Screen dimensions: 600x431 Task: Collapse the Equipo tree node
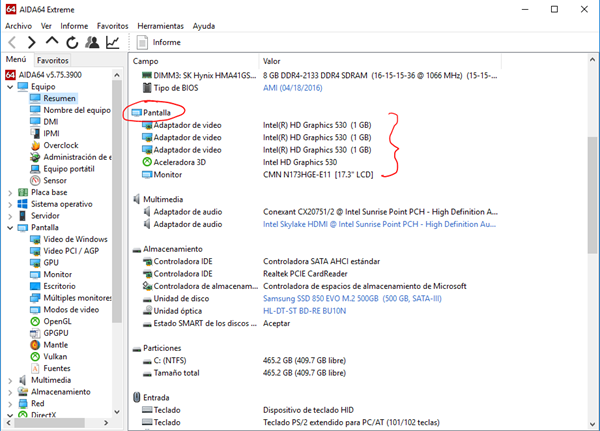8,87
